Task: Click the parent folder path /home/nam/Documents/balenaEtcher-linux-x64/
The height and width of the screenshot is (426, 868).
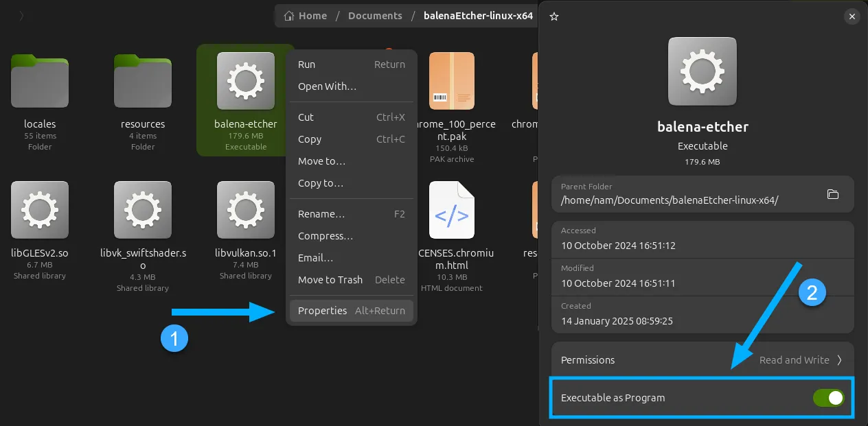Action: coord(670,201)
